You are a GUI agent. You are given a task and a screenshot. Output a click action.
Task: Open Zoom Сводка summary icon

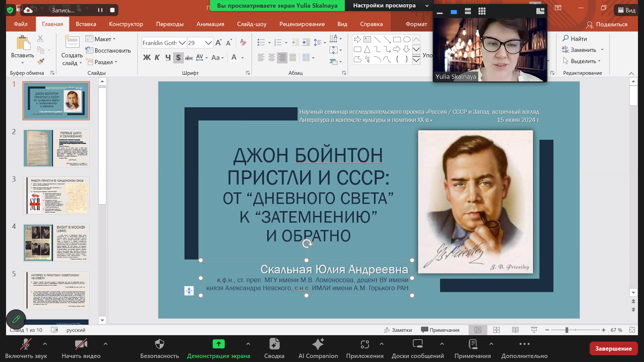click(x=274, y=344)
